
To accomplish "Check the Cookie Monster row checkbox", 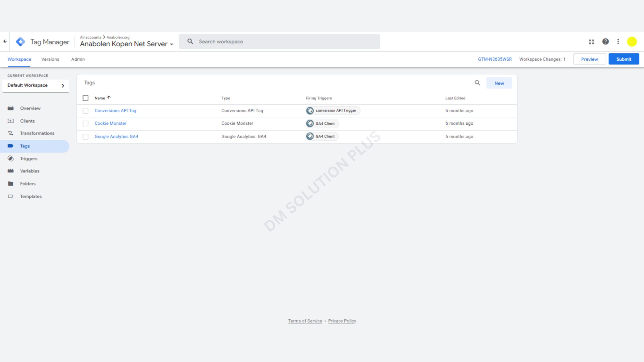I will click(86, 123).
